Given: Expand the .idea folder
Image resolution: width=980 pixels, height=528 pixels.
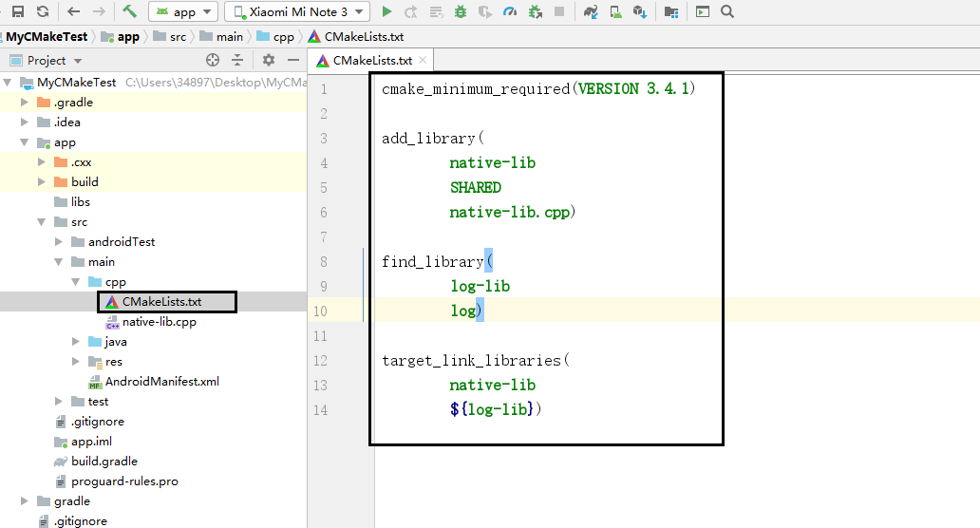Looking at the screenshot, I should click(x=25, y=122).
